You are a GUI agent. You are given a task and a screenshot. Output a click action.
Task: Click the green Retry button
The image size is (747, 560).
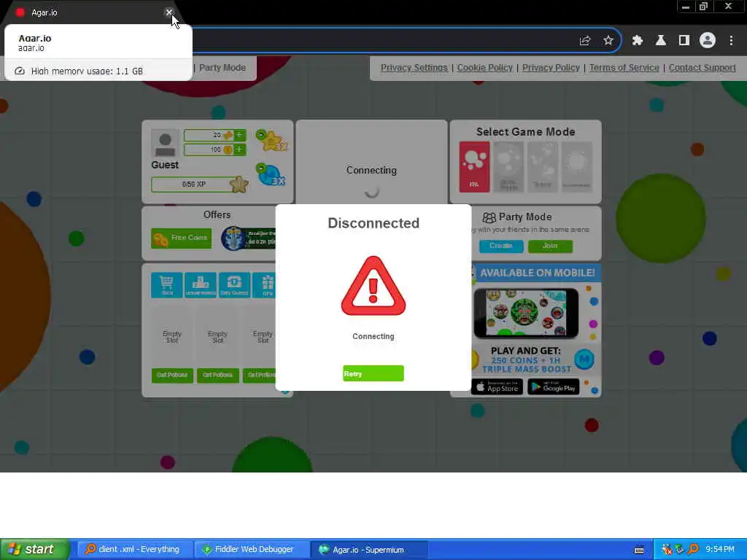point(373,373)
